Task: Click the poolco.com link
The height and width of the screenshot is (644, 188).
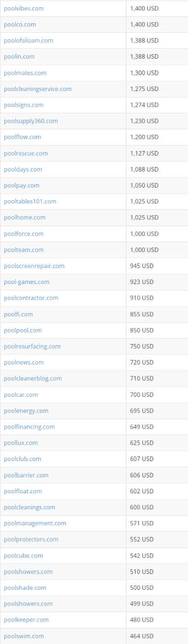Action: [x=20, y=24]
